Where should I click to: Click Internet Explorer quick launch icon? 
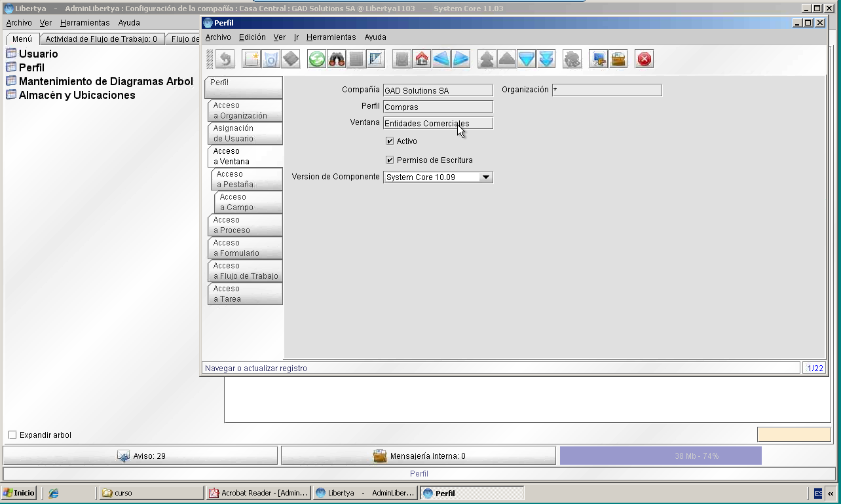[54, 493]
